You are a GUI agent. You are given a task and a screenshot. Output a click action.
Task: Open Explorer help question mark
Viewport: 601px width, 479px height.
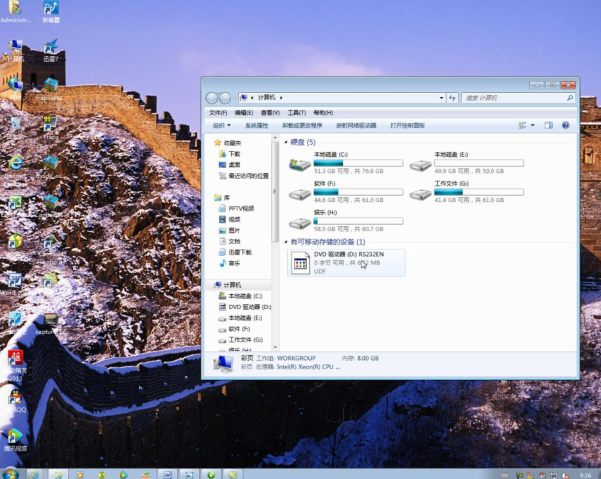(x=565, y=125)
